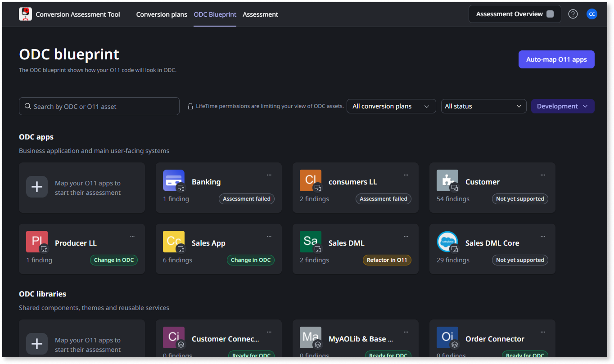The width and height of the screenshot is (614, 364).
Task: Select the Customer app puzzle icon
Action: (447, 180)
